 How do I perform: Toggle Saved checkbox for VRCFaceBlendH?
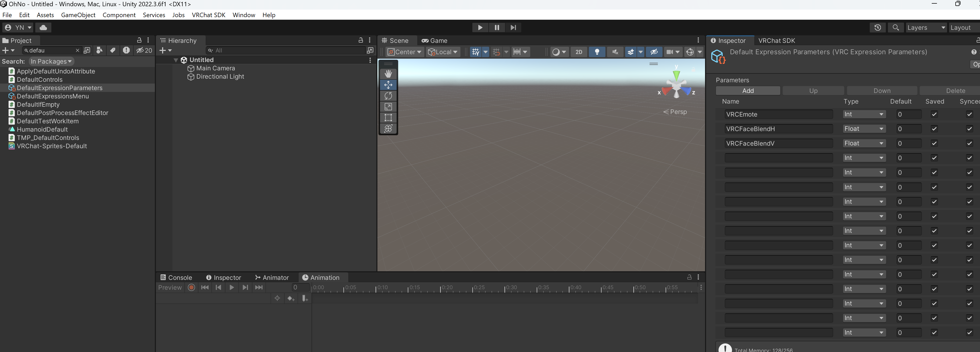click(x=934, y=128)
